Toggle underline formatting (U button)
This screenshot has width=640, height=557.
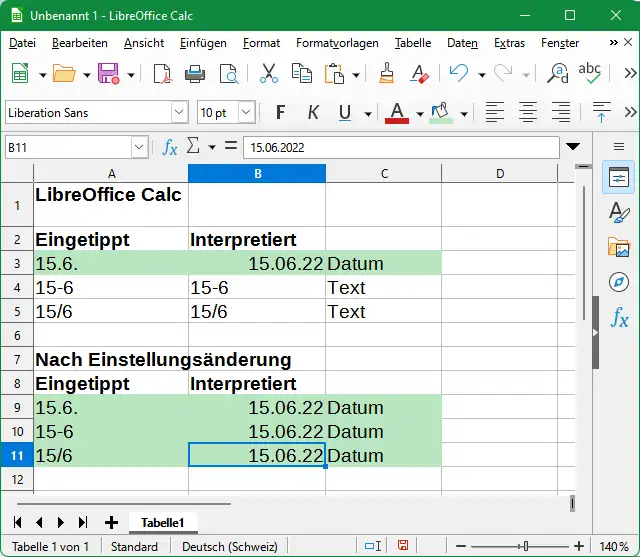tap(346, 112)
